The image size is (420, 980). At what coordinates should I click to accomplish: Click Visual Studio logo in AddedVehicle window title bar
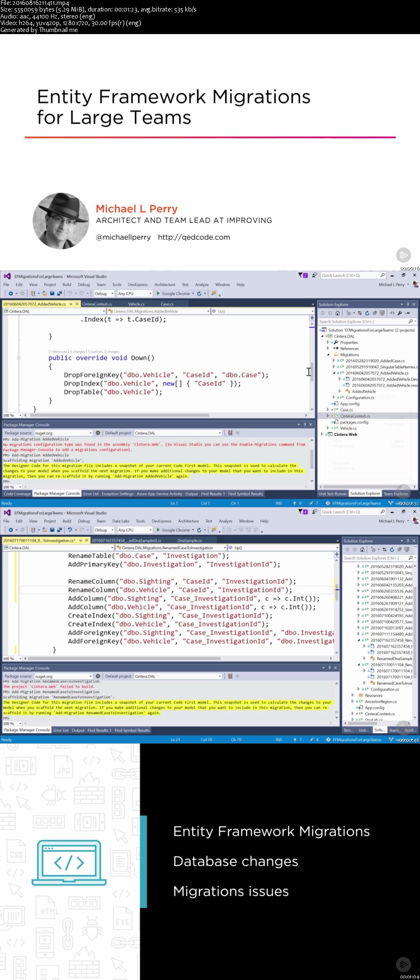click(7, 276)
